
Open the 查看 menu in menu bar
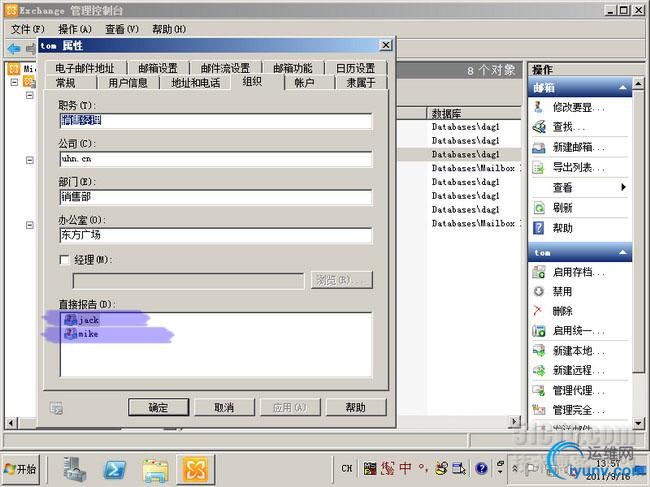pyautogui.click(x=121, y=29)
